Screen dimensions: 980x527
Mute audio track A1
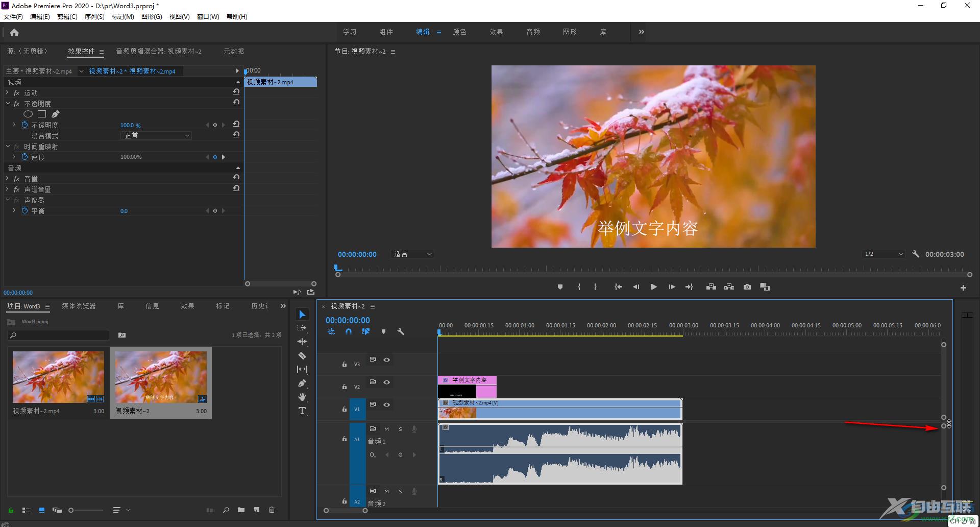(386, 429)
